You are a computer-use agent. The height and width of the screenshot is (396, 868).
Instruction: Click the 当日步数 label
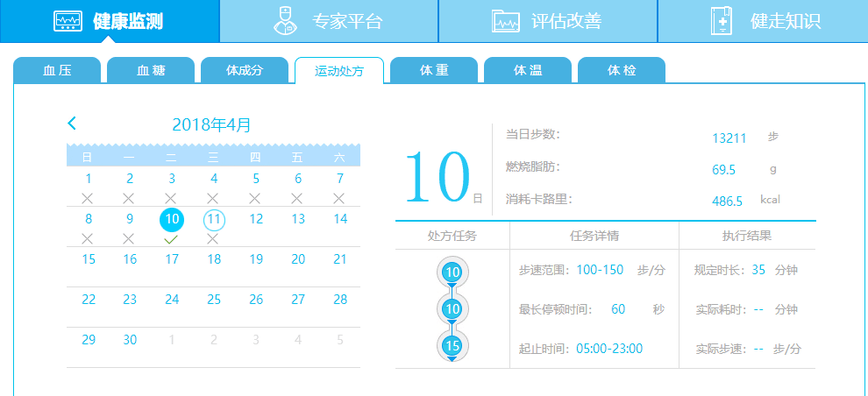532,134
